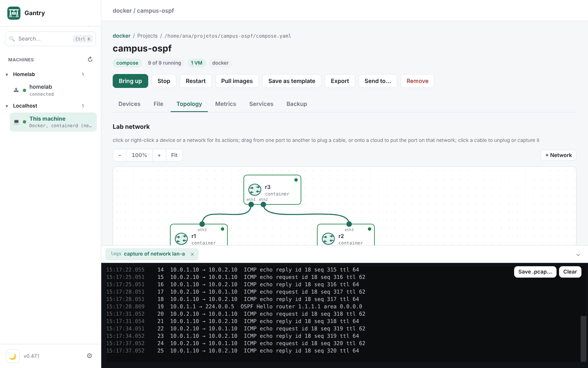The height and width of the screenshot is (368, 588).
Task: Click the log panel scrollbar thumb
Action: click(x=584, y=339)
